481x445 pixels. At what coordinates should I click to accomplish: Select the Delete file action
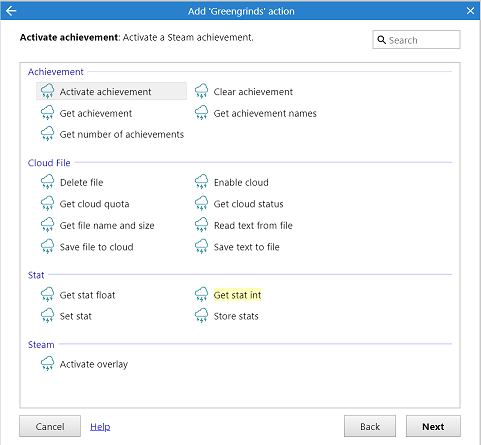[x=82, y=182]
